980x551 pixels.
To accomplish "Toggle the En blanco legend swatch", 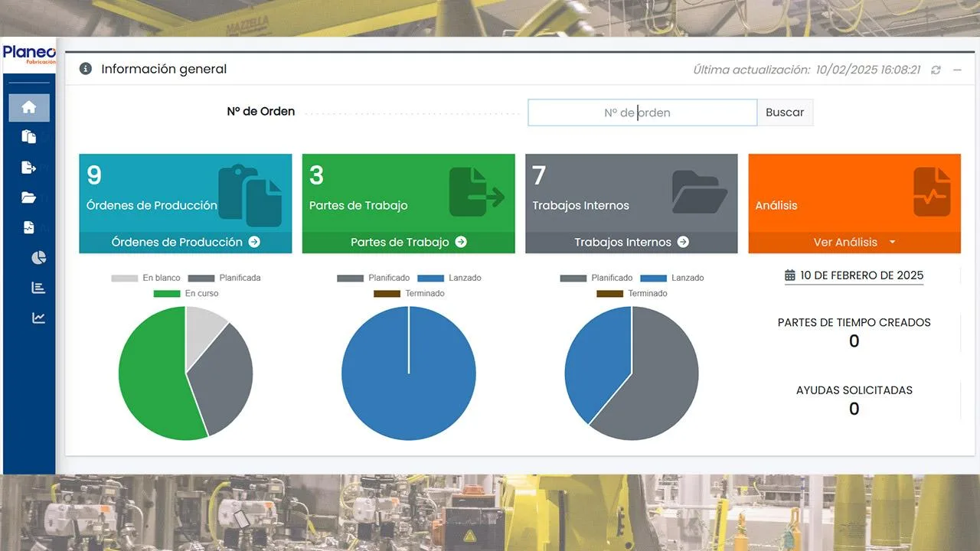I will tap(124, 278).
